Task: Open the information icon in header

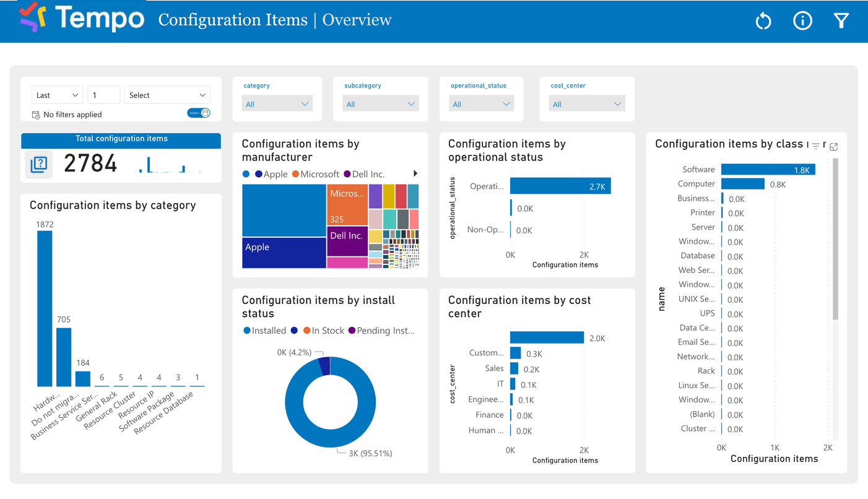Action: (802, 21)
